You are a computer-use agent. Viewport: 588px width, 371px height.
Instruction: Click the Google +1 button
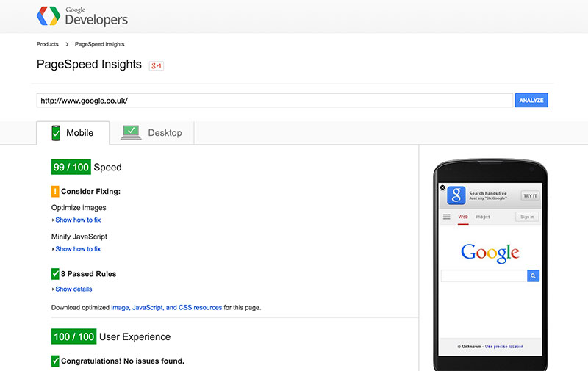click(157, 65)
